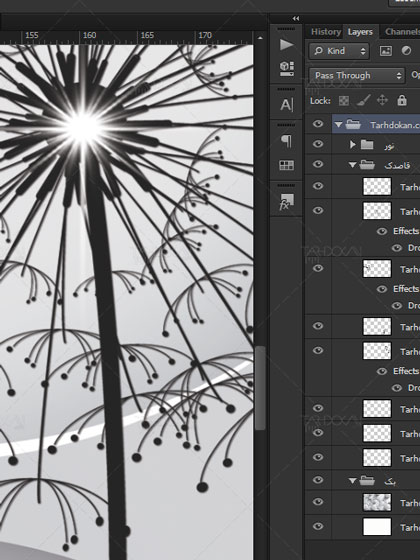This screenshot has width=420, height=560.
Task: Click the textured layer thumbnail
Action: [x=377, y=502]
